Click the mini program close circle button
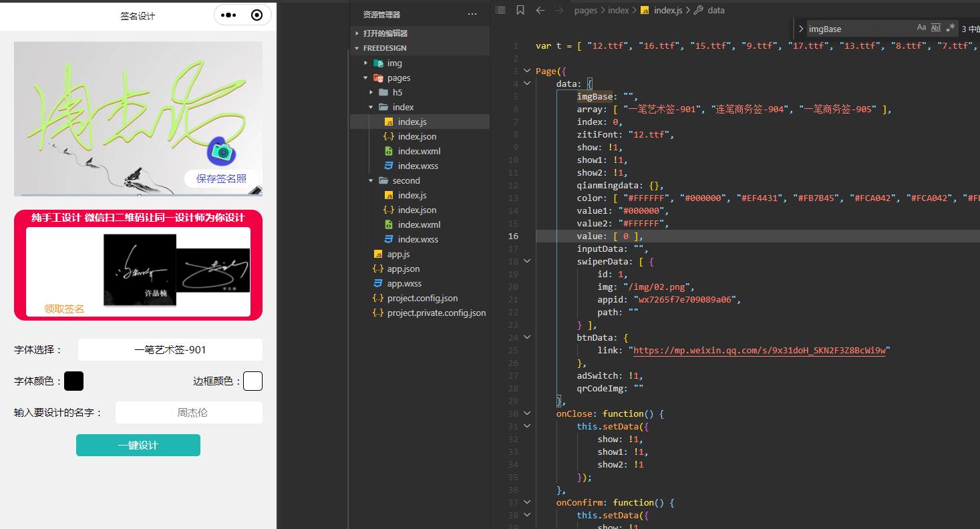This screenshot has height=529, width=980. [257, 15]
